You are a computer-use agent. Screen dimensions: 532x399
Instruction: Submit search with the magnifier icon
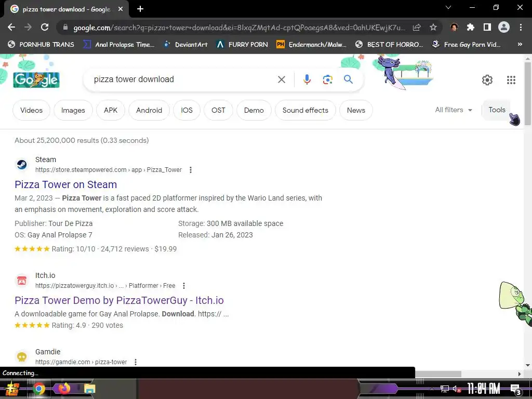pos(348,79)
